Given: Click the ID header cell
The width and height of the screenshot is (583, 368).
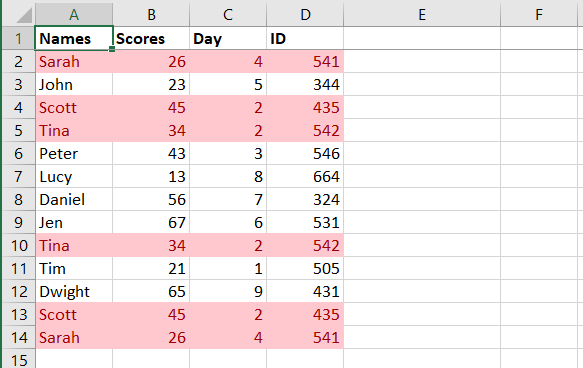Looking at the screenshot, I should click(x=305, y=38).
